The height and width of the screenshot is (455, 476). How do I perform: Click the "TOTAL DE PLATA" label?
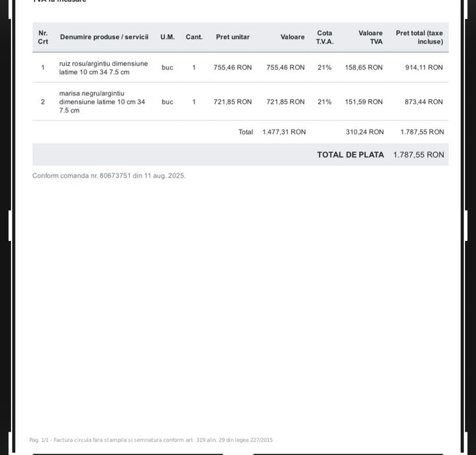point(350,155)
